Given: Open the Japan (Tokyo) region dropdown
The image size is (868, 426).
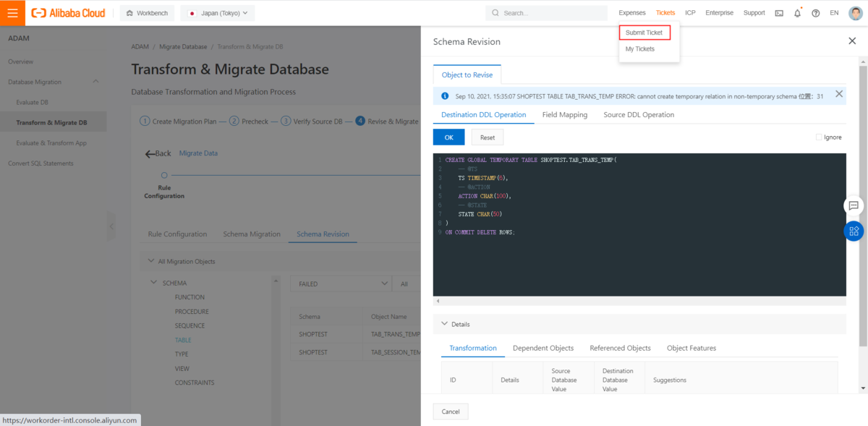Looking at the screenshot, I should [218, 13].
